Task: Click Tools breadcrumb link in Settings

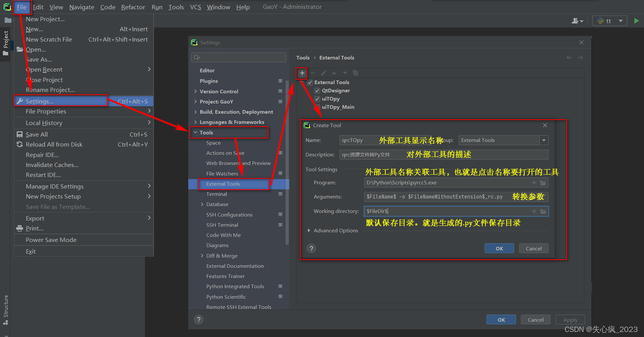Action: 303,58
